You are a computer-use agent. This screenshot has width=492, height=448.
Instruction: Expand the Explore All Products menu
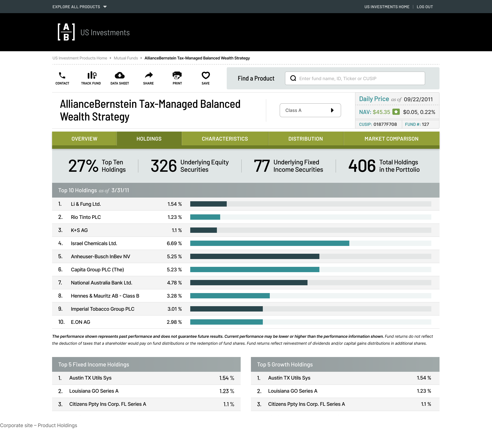tap(80, 7)
